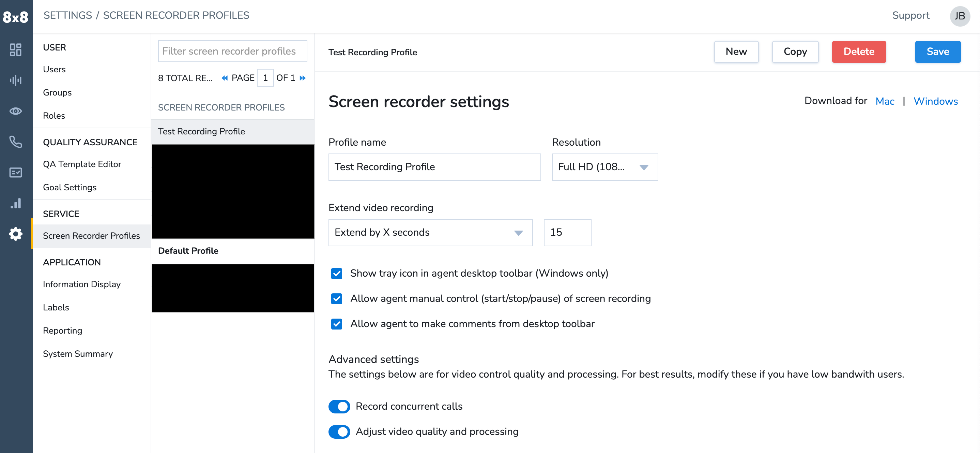Screen dimensions: 980x453
Task: Click the extend seconds value field
Action: [567, 232]
